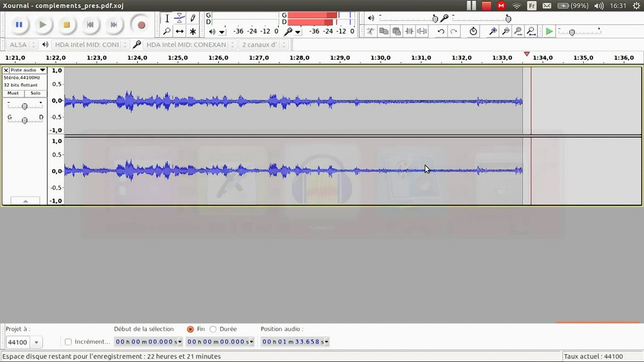Select the Time Shift arrows tool
The width and height of the screenshot is (644, 362).
(x=179, y=31)
